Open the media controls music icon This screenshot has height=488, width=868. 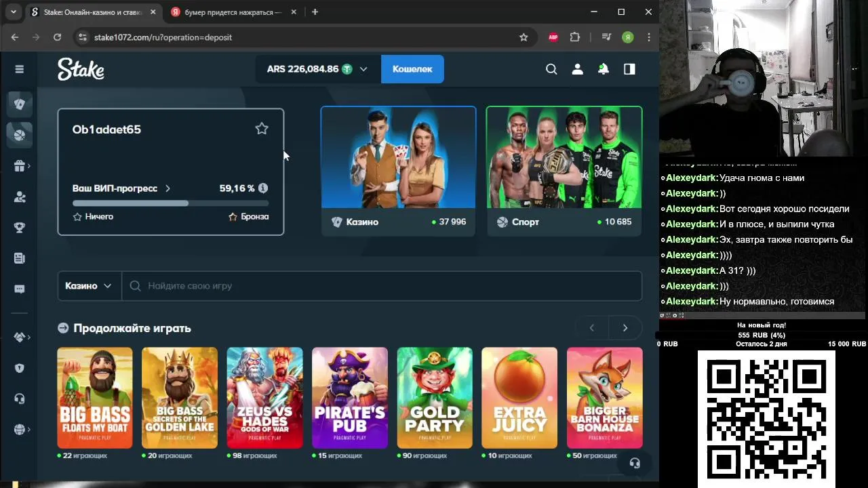tap(606, 37)
